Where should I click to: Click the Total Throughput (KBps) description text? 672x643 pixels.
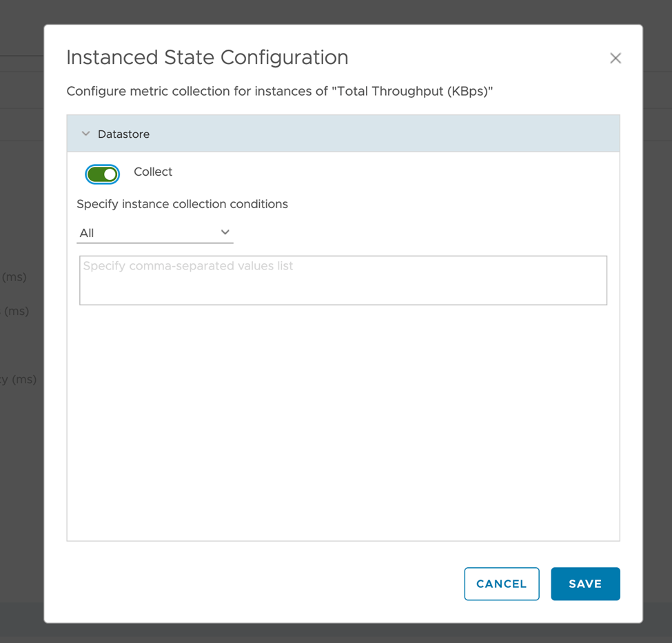(280, 92)
